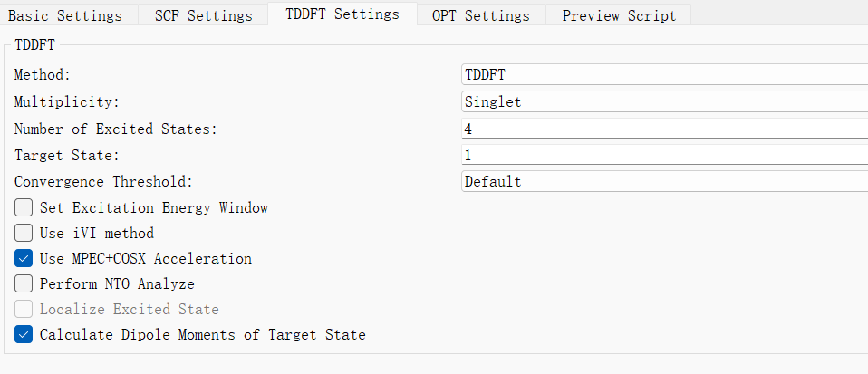Click the Use iVI method label
Viewport: 868px width, 374px height.
(97, 234)
